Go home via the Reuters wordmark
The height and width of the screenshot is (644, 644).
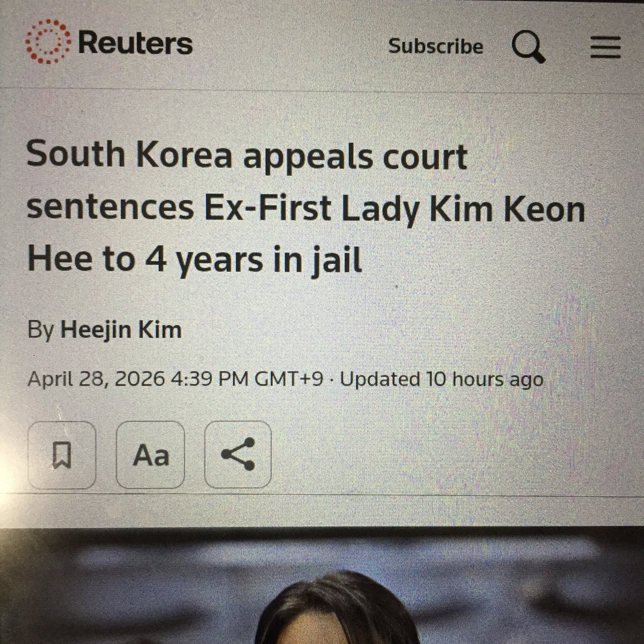point(135,43)
